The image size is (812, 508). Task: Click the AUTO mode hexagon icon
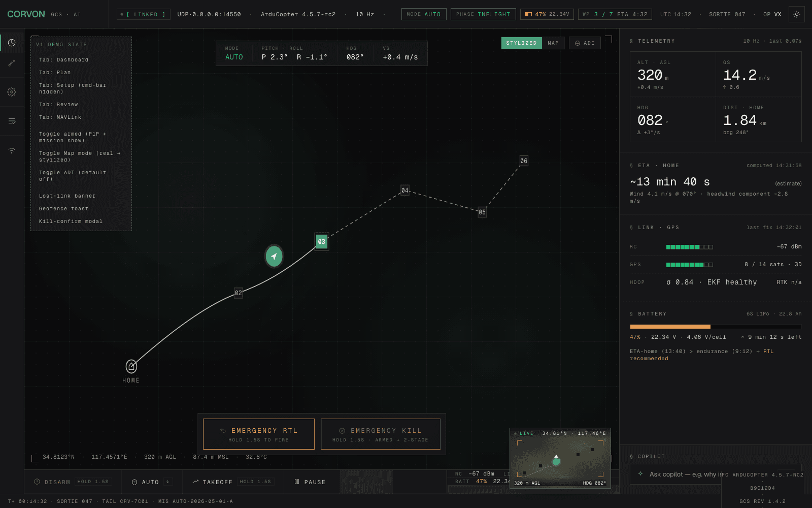134,482
